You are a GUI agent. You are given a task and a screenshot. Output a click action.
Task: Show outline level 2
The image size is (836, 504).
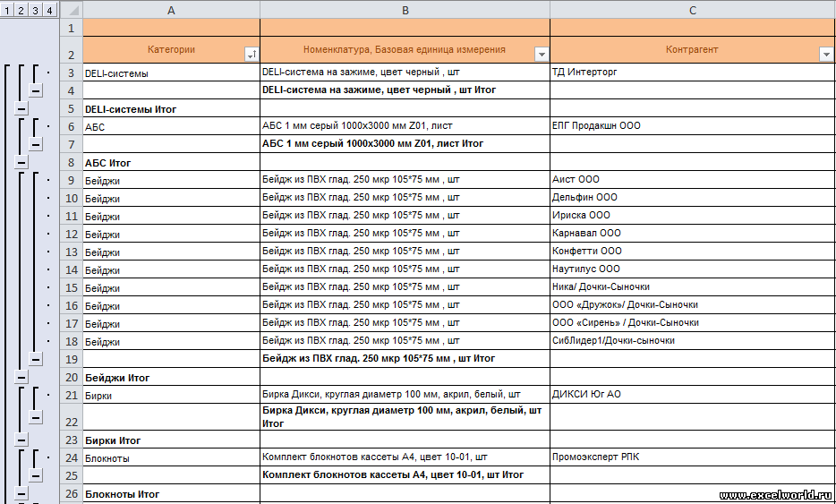tap(21, 10)
